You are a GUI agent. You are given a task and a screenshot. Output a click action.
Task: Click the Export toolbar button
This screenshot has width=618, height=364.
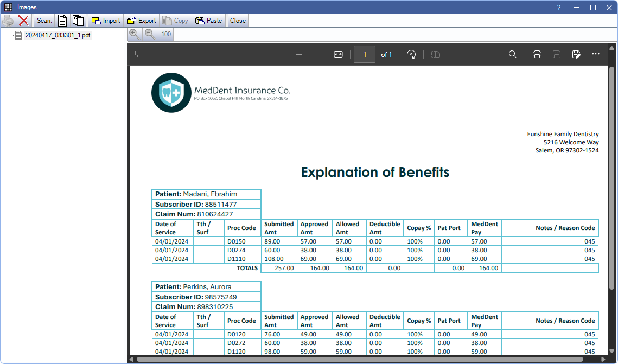[x=141, y=21]
